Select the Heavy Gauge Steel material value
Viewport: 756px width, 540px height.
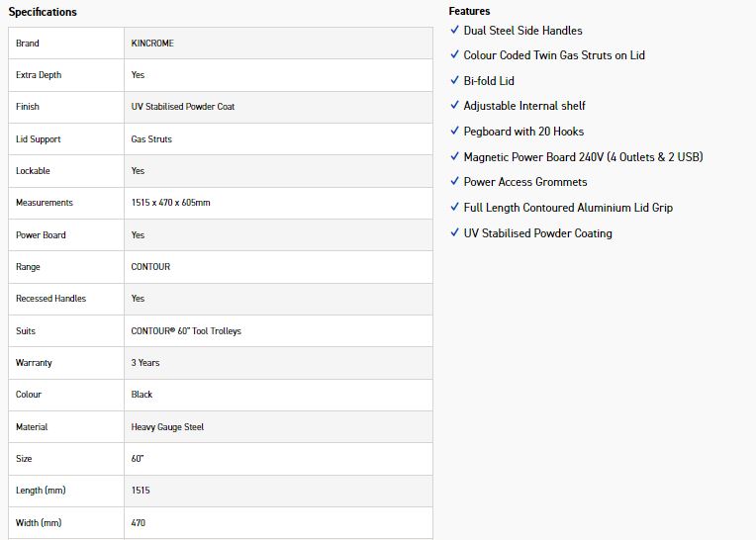(x=167, y=427)
